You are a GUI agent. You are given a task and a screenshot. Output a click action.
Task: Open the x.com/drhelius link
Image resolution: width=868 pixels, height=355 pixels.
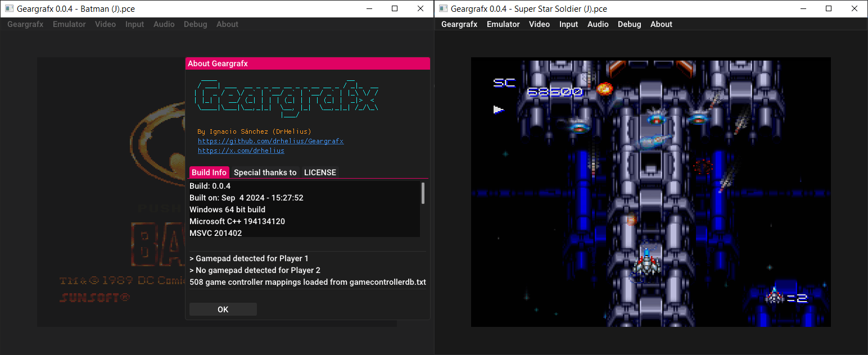click(x=241, y=151)
